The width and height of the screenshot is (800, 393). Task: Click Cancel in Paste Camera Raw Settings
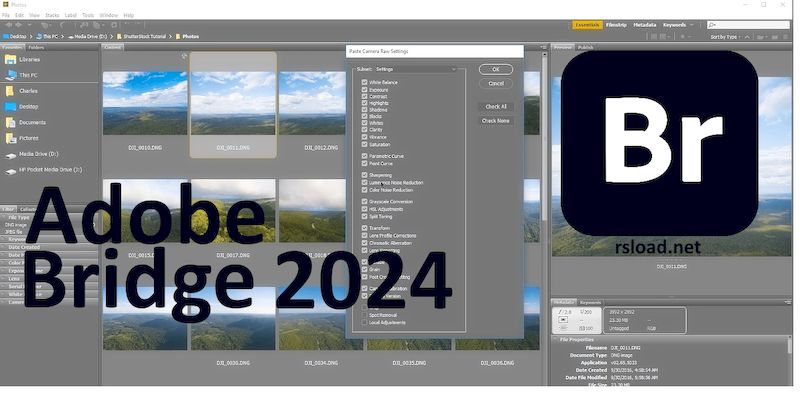495,83
